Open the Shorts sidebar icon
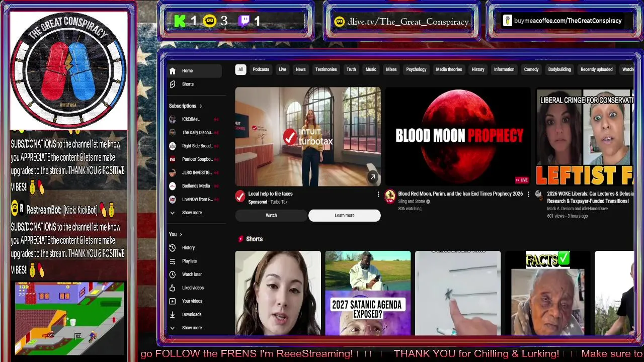This screenshot has height=362, width=644. pyautogui.click(x=173, y=84)
